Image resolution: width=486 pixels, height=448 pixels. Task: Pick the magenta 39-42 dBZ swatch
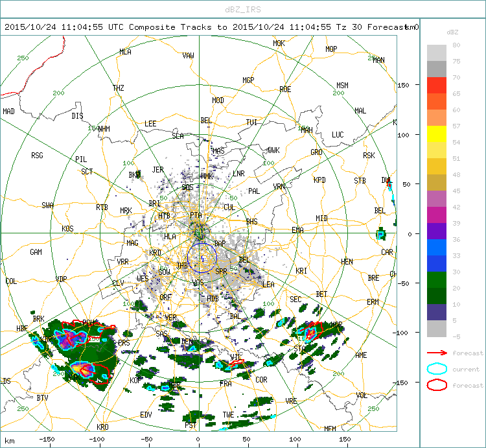click(436, 215)
